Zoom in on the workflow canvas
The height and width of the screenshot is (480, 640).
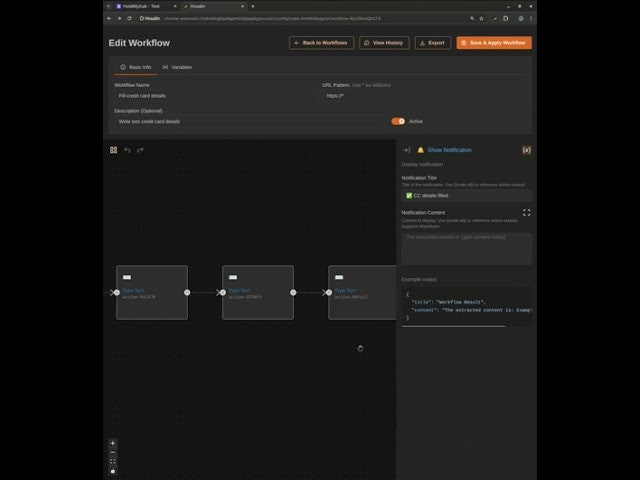pos(113,443)
